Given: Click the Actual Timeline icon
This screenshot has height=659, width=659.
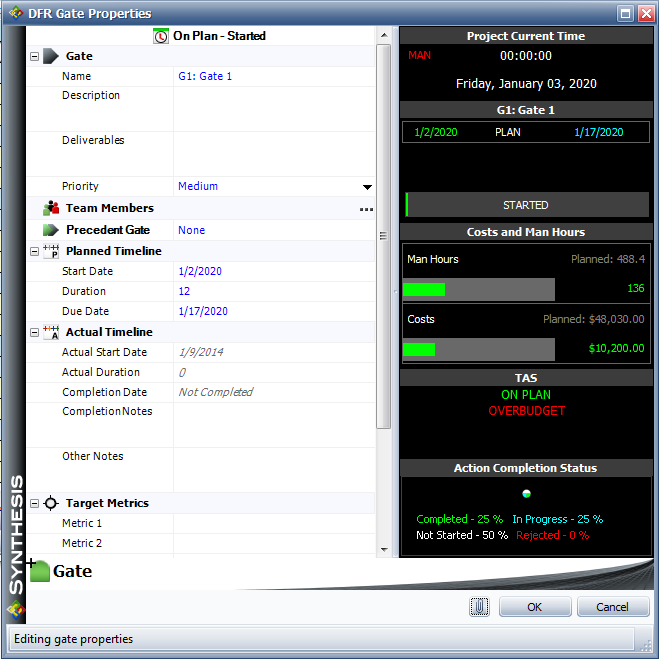Looking at the screenshot, I should point(51,332).
